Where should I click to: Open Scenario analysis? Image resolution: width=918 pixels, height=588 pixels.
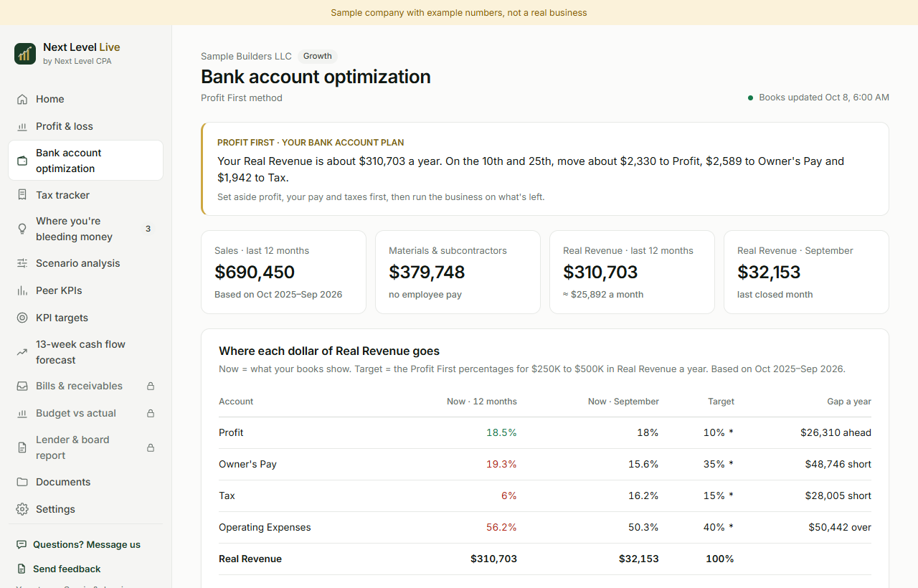pyautogui.click(x=85, y=263)
